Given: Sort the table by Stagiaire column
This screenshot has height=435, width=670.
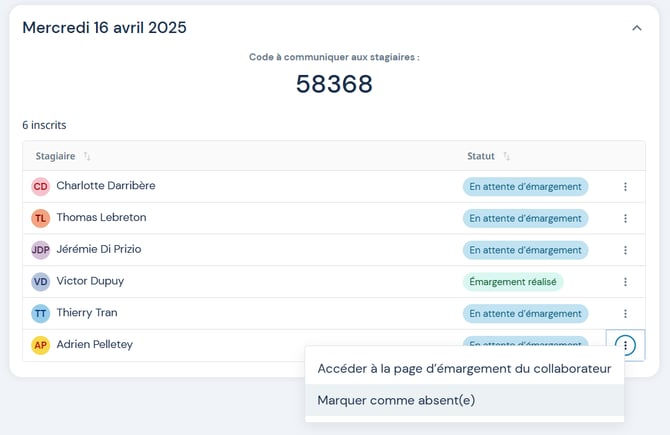Looking at the screenshot, I should (x=87, y=157).
